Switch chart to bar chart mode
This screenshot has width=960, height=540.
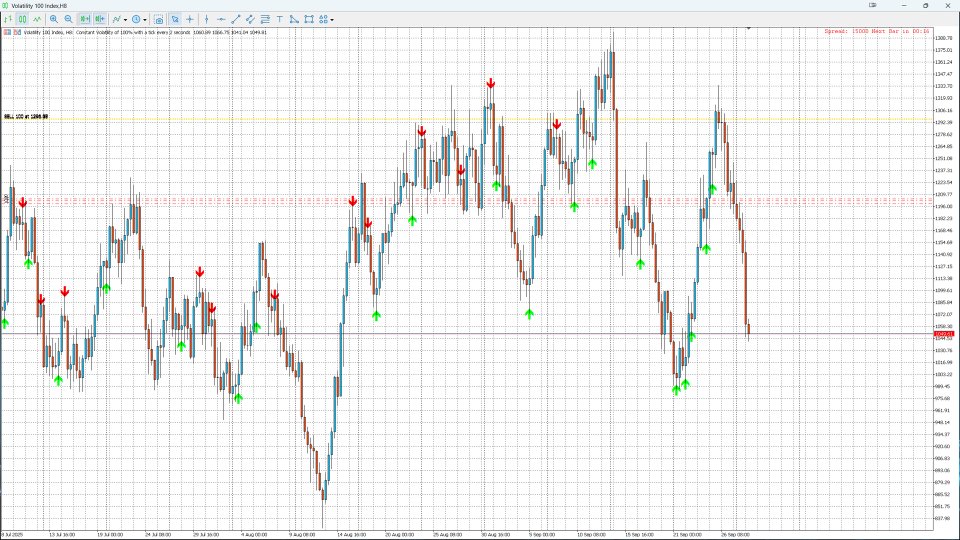tap(8, 19)
